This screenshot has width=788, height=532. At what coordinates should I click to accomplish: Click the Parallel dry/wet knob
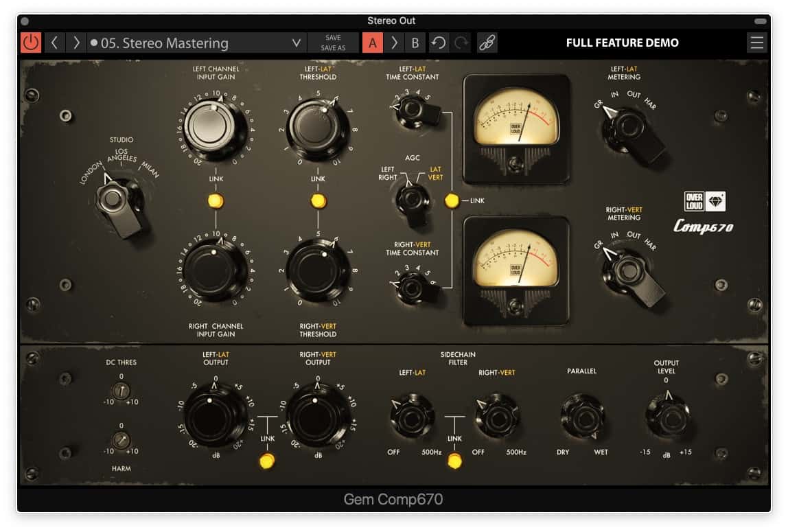583,417
